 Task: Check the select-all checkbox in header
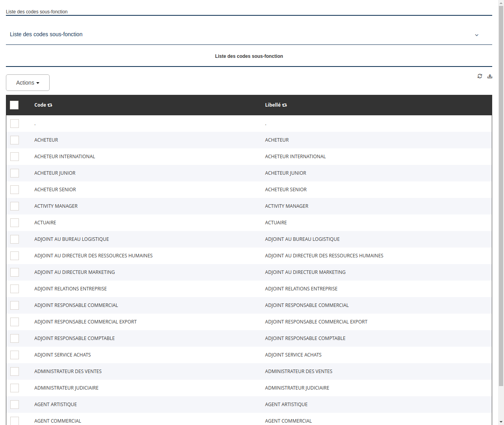point(14,105)
